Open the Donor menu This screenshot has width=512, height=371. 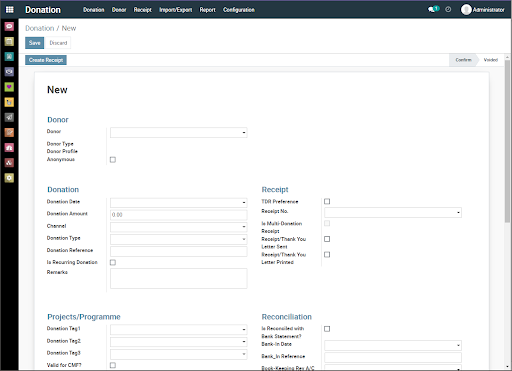[119, 10]
